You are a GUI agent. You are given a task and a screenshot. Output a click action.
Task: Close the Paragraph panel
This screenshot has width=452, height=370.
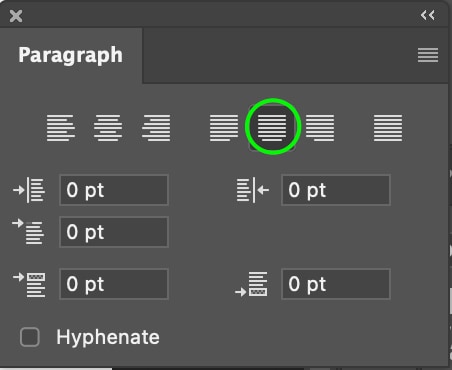(x=16, y=16)
